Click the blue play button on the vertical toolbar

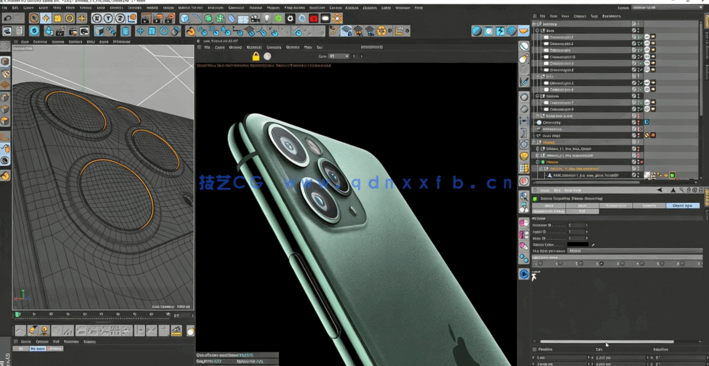click(524, 274)
